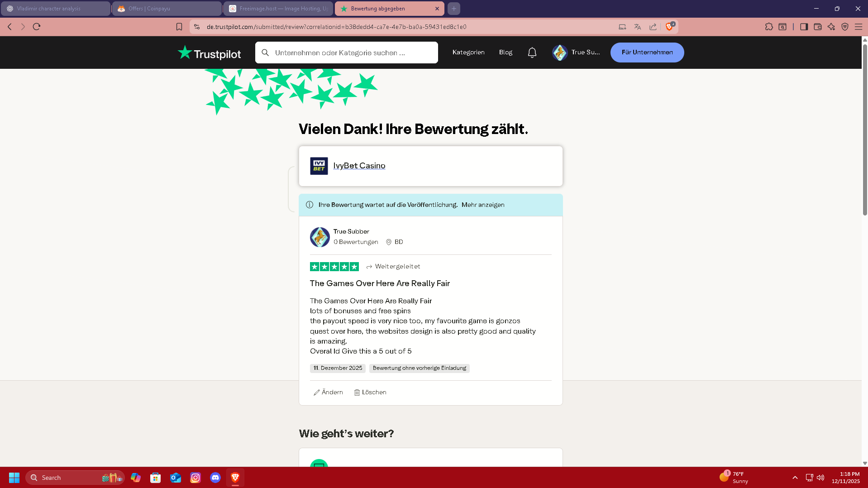Image resolution: width=868 pixels, height=488 pixels.
Task: Open network settings from the tray
Action: pyautogui.click(x=809, y=478)
